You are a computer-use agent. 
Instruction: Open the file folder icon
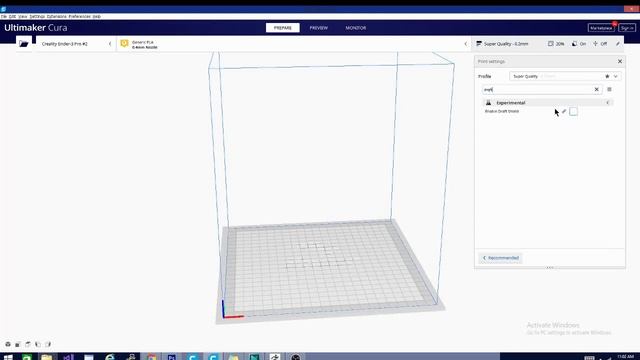pyautogui.click(x=24, y=44)
